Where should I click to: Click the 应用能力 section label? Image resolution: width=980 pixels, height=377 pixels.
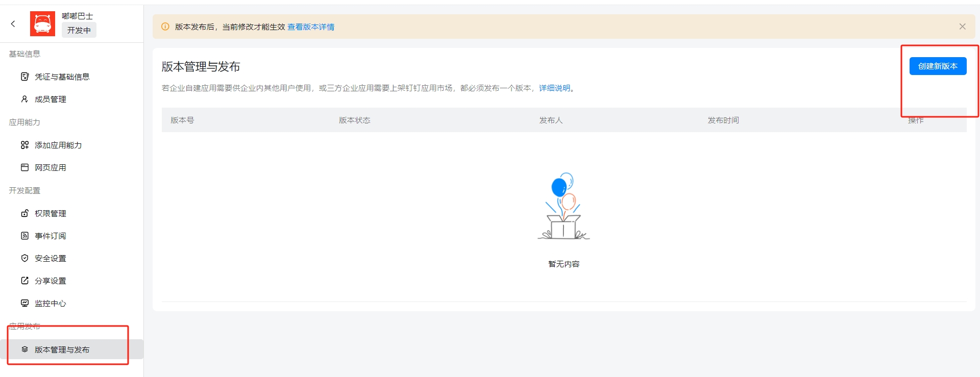[x=24, y=122]
